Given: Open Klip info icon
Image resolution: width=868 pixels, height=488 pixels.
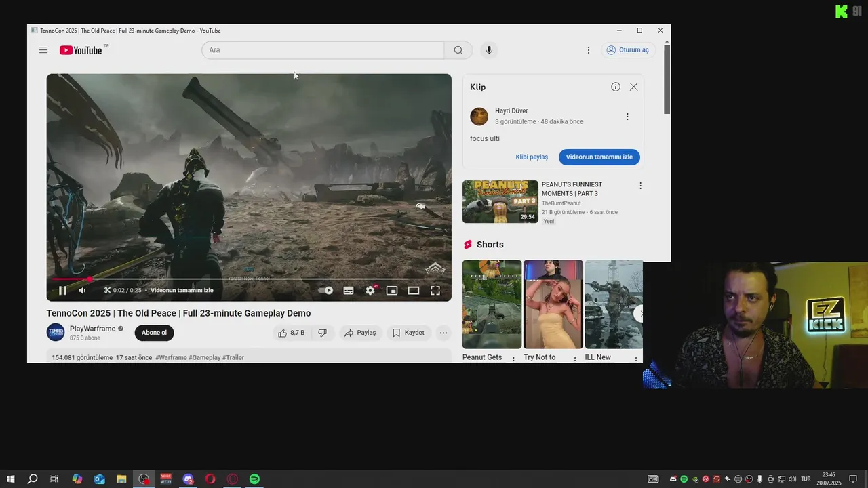Looking at the screenshot, I should pyautogui.click(x=616, y=87).
